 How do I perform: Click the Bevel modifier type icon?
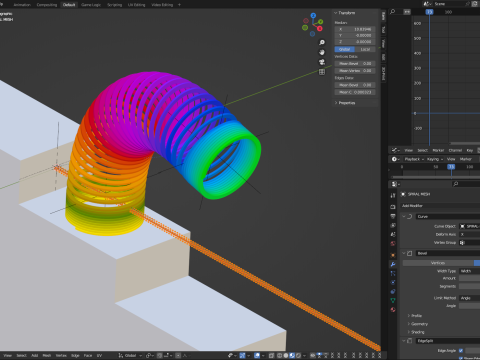[x=410, y=253]
